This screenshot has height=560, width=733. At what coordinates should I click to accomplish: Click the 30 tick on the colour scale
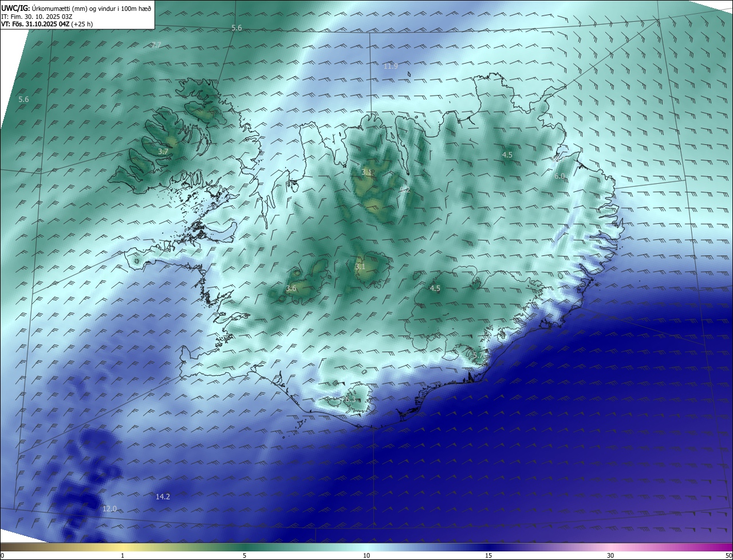pyautogui.click(x=610, y=555)
